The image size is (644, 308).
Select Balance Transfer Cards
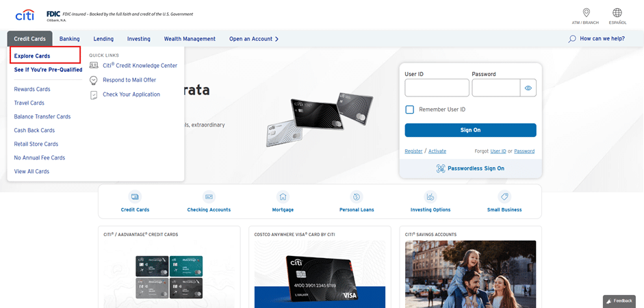pos(42,116)
